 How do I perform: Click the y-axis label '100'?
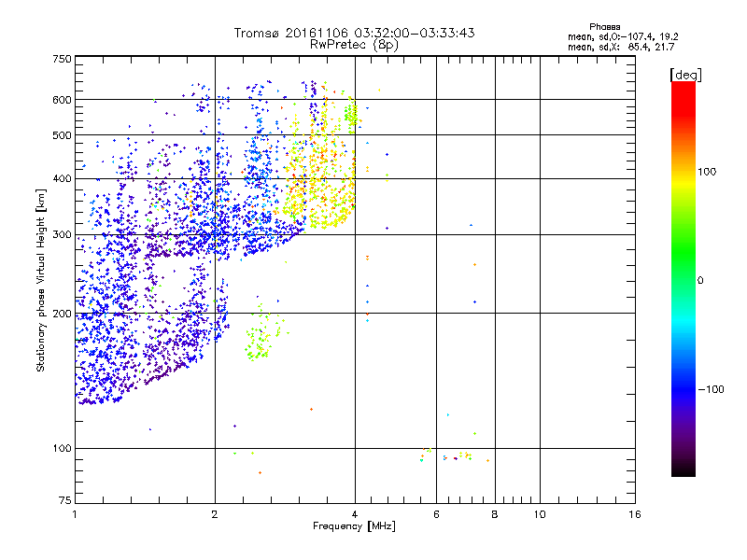point(62,448)
